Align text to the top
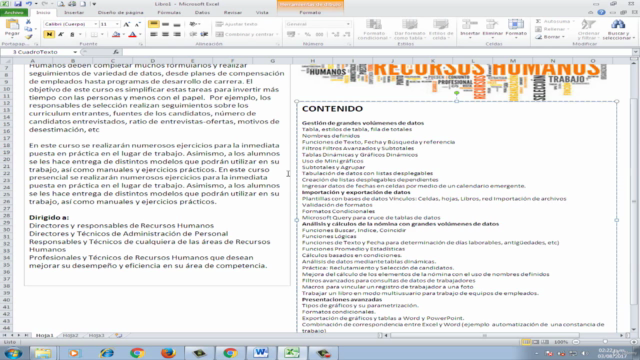This screenshot has height=360, width=640. click(x=153, y=24)
